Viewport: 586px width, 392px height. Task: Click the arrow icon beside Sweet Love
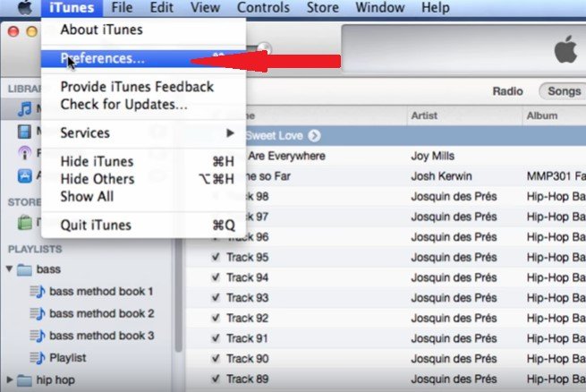[x=314, y=136]
